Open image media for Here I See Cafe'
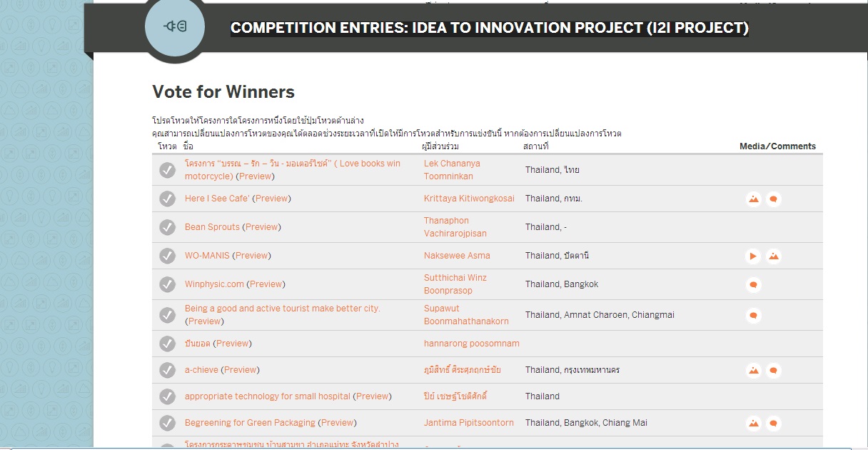 click(753, 199)
